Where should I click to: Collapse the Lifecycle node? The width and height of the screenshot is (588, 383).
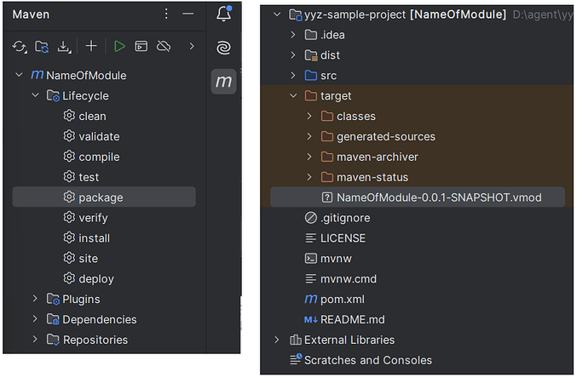35,95
